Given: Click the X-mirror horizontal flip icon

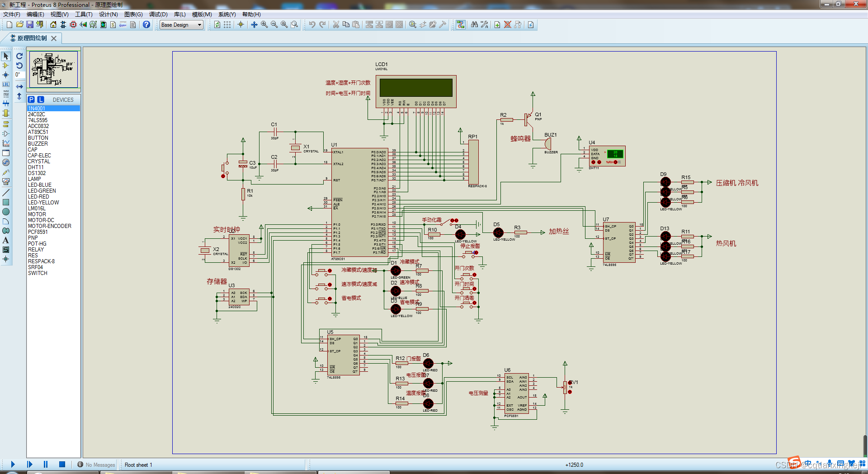Looking at the screenshot, I should (19, 86).
